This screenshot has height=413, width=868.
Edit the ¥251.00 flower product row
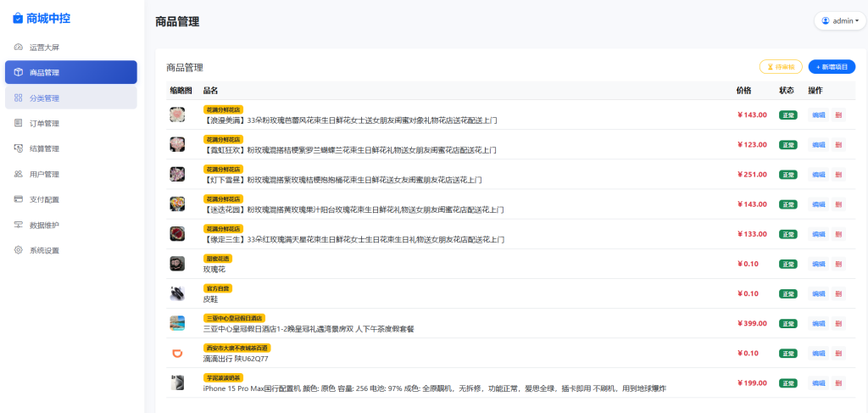tap(818, 174)
